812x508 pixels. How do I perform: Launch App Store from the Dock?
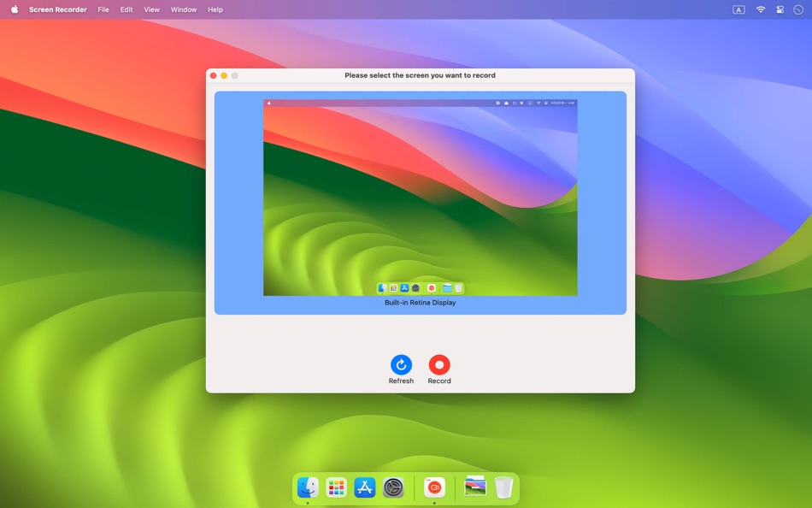point(365,487)
